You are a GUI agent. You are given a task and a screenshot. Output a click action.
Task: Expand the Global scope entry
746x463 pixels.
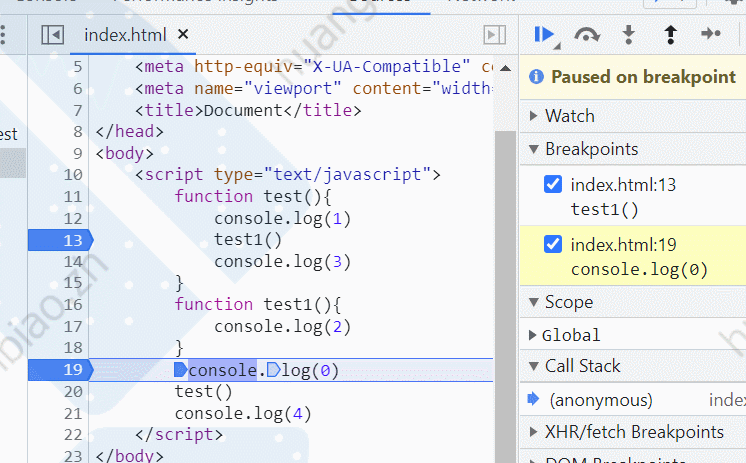[x=533, y=335]
